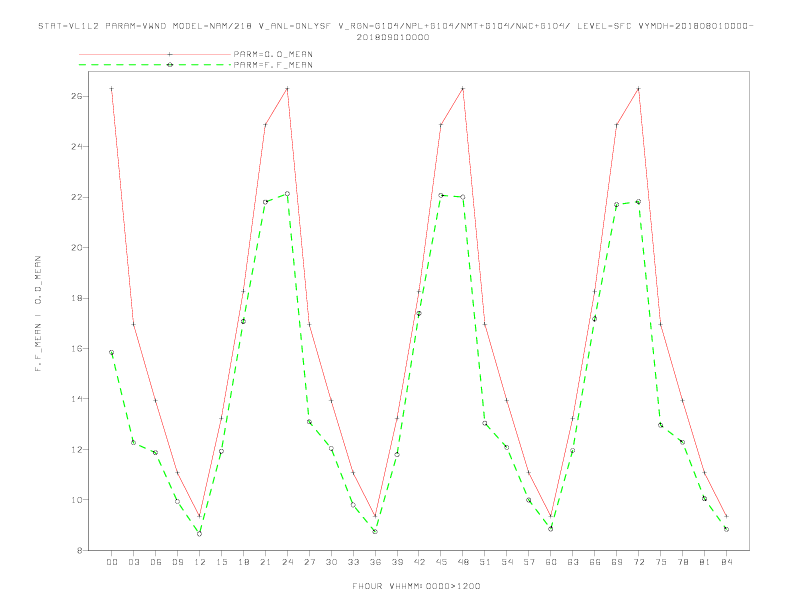Click x-axis tick label 12

[x=200, y=562]
